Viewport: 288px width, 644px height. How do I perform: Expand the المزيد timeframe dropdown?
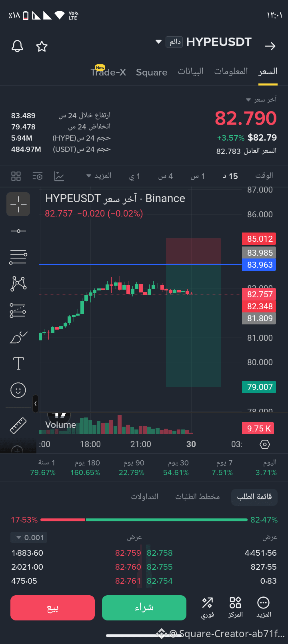99,176
